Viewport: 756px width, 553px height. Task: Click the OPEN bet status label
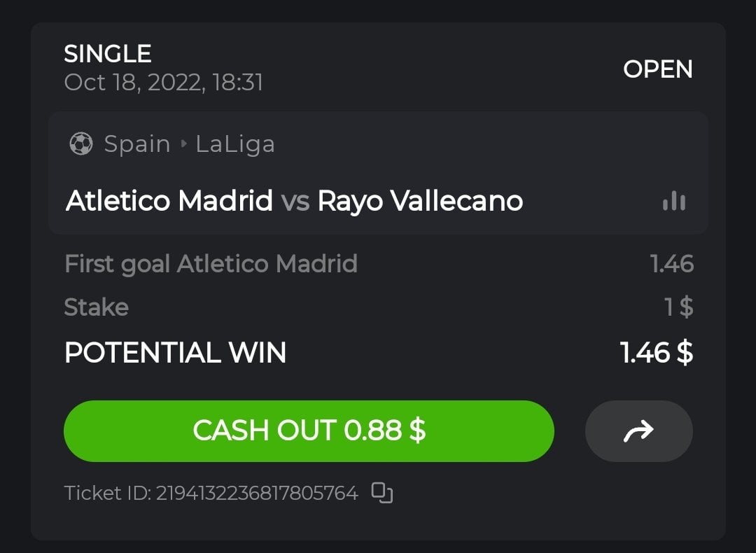click(x=658, y=69)
